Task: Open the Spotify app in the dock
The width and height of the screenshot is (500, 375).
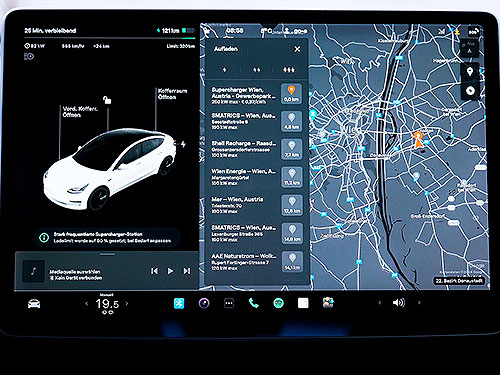Action: [x=279, y=303]
